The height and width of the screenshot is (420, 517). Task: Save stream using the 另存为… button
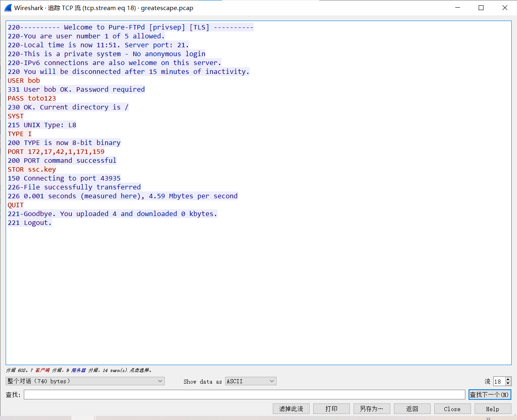pos(372,409)
